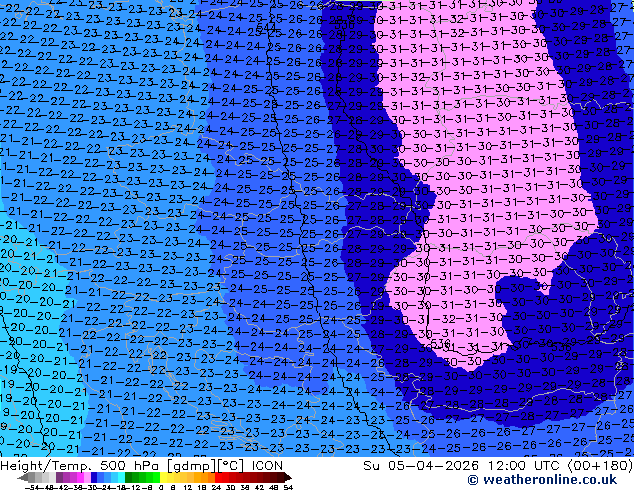Pick the bright red legend swatch above 24

[218, 478]
